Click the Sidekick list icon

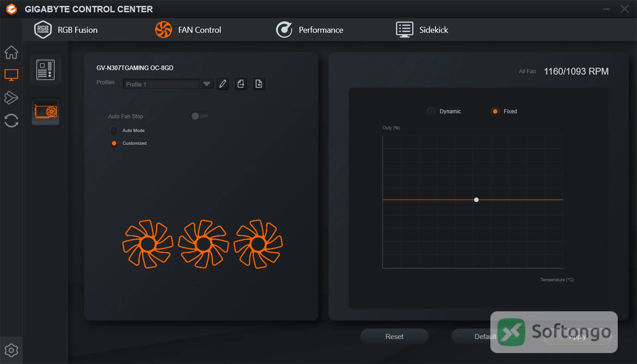point(404,30)
